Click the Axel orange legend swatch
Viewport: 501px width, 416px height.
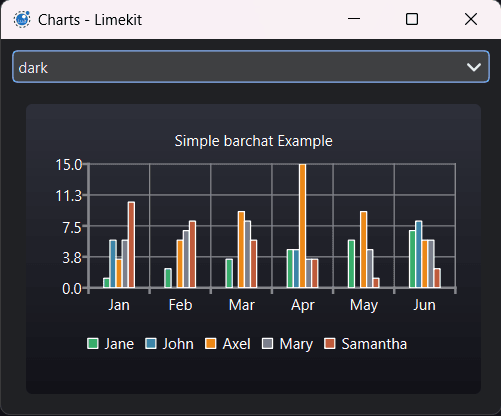(x=211, y=344)
